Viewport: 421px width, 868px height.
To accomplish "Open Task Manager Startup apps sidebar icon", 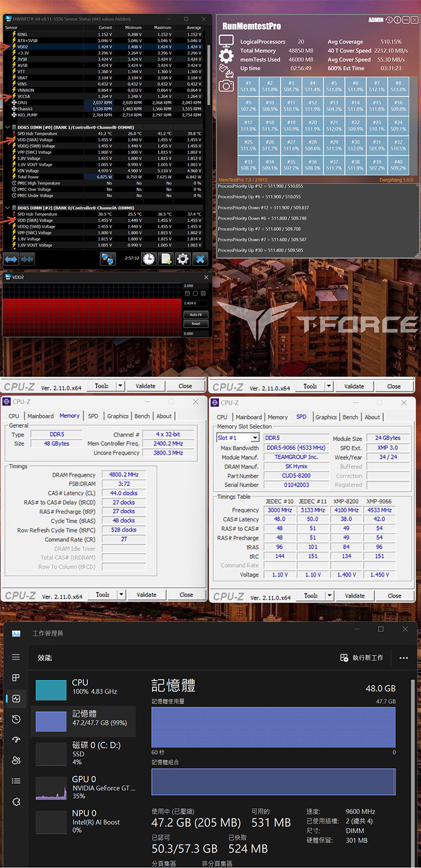I will click(16, 740).
